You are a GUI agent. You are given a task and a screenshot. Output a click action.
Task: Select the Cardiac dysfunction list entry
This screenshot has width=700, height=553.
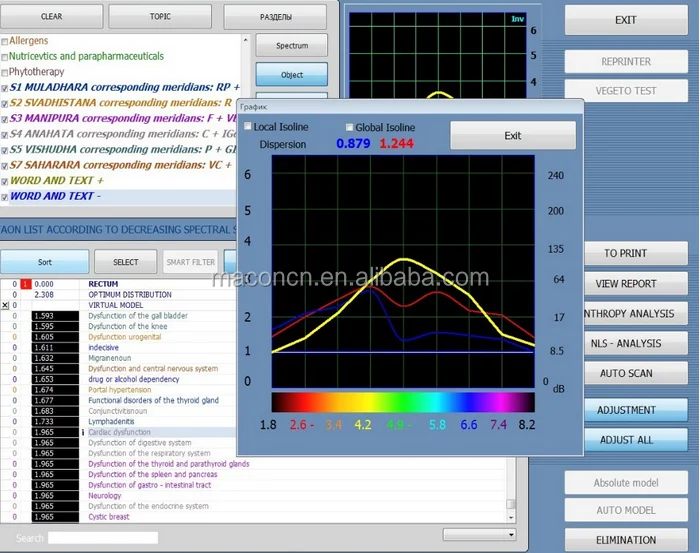[120, 433]
